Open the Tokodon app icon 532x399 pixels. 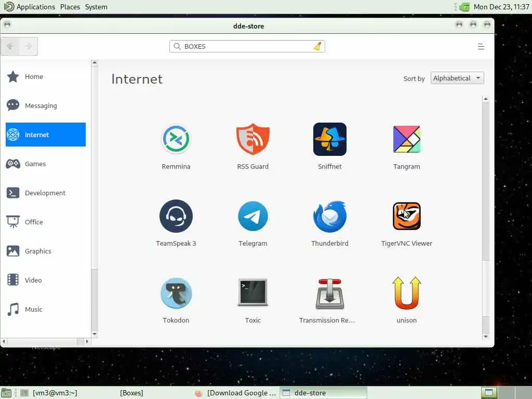tap(176, 293)
